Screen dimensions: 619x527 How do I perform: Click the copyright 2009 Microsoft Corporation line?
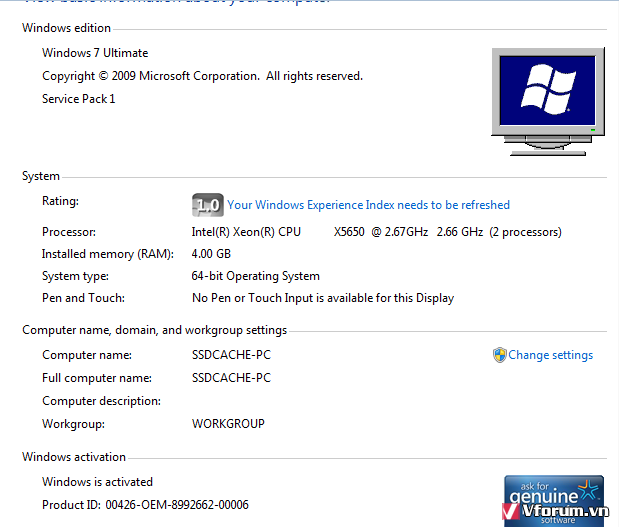click(x=203, y=76)
